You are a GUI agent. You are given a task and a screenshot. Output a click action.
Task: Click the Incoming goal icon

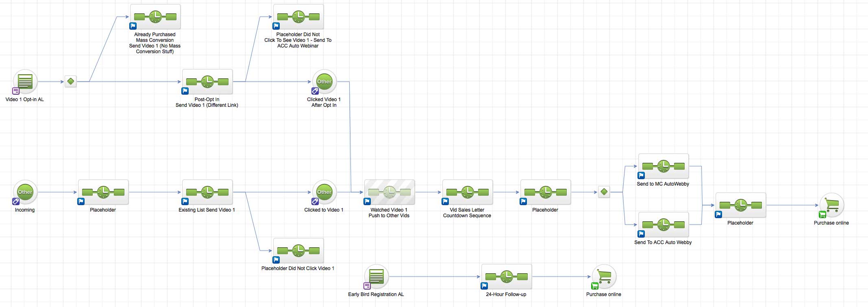(x=25, y=192)
